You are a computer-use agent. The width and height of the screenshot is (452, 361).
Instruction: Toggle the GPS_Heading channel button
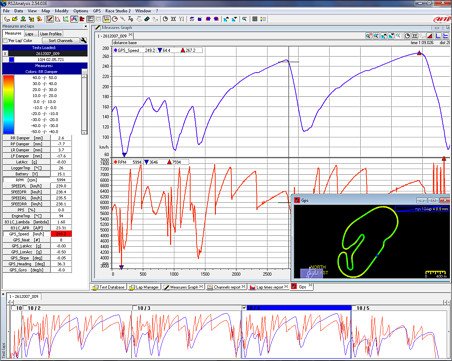pyautogui.click(x=26, y=264)
